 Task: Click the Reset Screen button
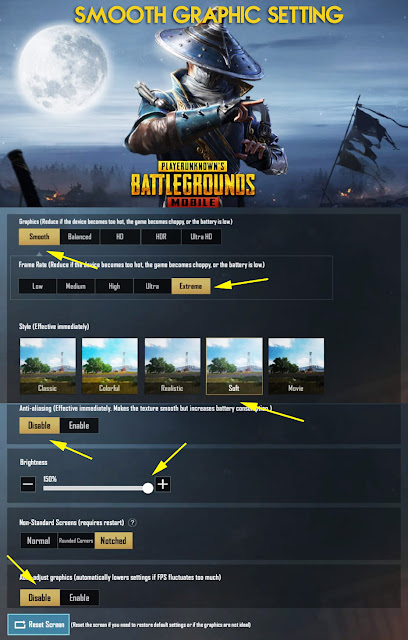(39, 624)
